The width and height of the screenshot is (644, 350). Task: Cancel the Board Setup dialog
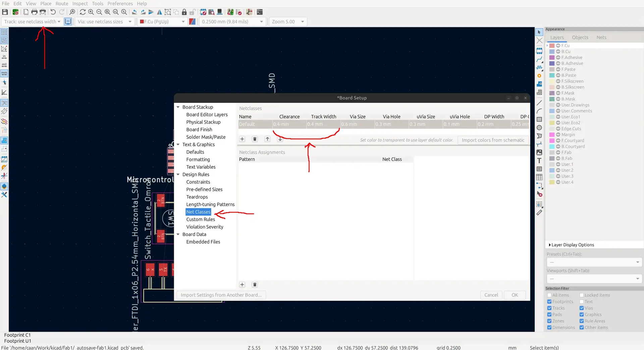[491, 295]
